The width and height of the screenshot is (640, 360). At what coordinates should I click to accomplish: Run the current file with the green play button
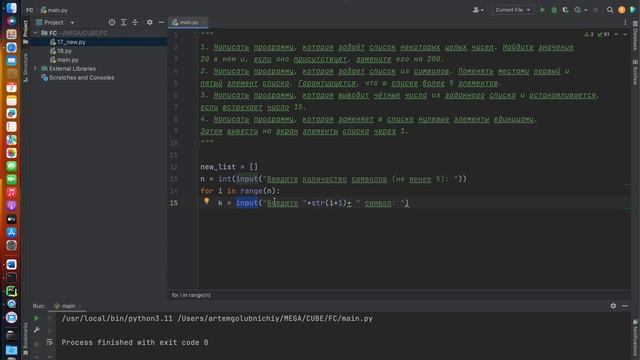click(x=542, y=10)
